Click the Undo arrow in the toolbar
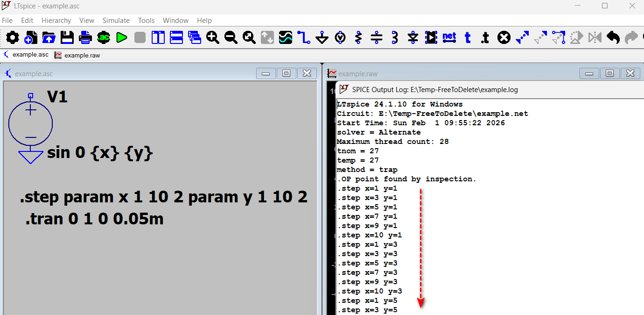Image resolution: width=644 pixels, height=315 pixels. click(x=613, y=38)
